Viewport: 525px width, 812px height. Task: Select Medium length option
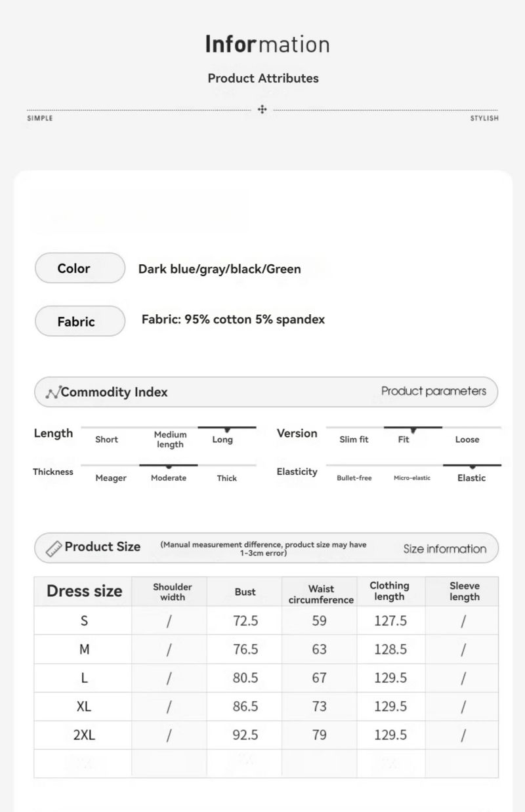(x=170, y=439)
